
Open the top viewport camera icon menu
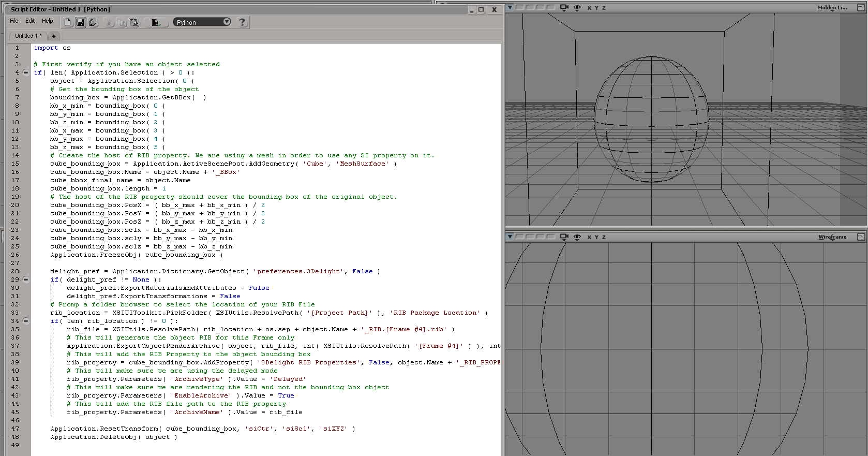coord(564,8)
